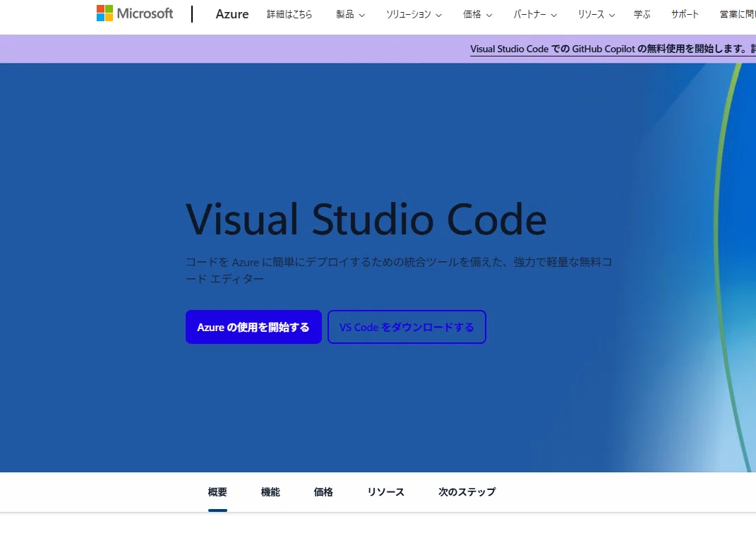Expand the ソリューション dropdown menu
756x538 pixels.
[x=414, y=14]
